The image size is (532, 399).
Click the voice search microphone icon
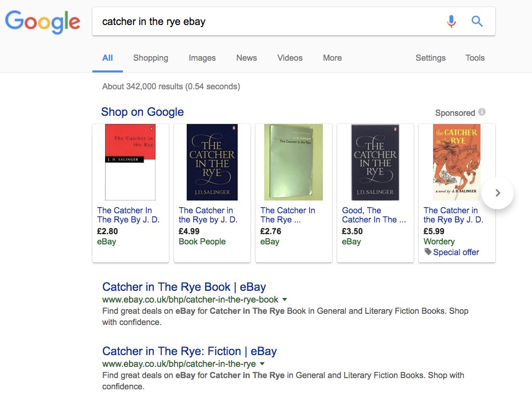pos(451,21)
